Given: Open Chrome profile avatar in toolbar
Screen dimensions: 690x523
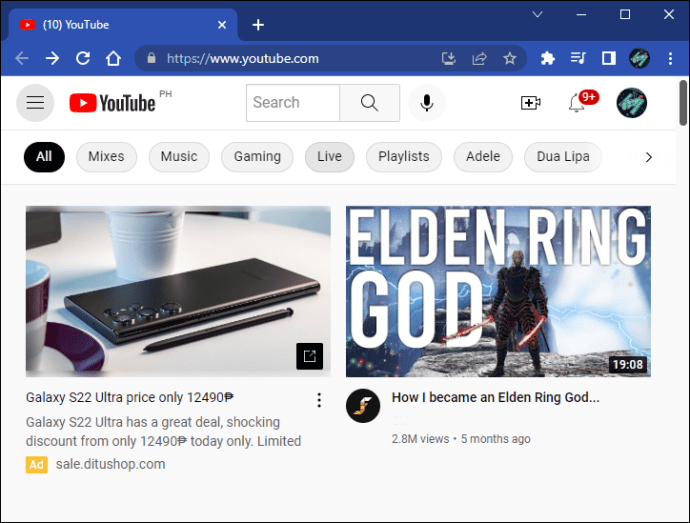Looking at the screenshot, I should point(639,58).
